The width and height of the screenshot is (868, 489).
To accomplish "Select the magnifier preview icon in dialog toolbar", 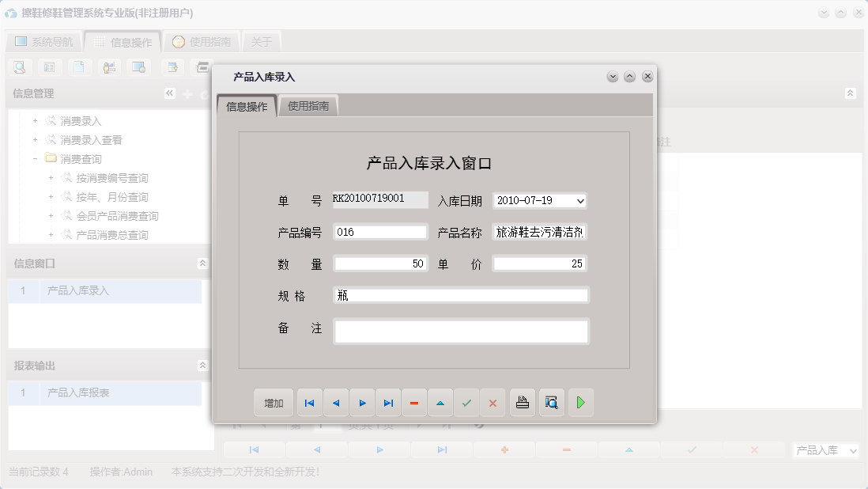I will [x=551, y=403].
